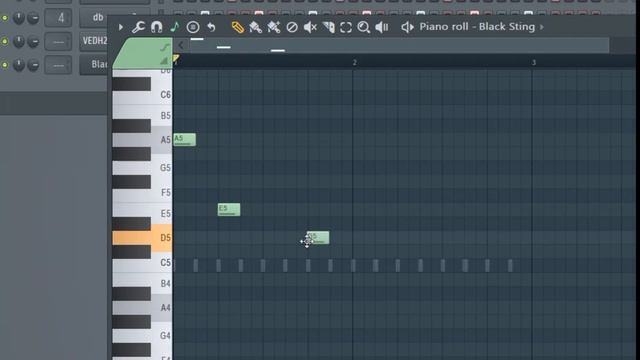Click the green note Stamp icon
Image resolution: width=640 pixels, height=360 pixels.
[x=175, y=27]
